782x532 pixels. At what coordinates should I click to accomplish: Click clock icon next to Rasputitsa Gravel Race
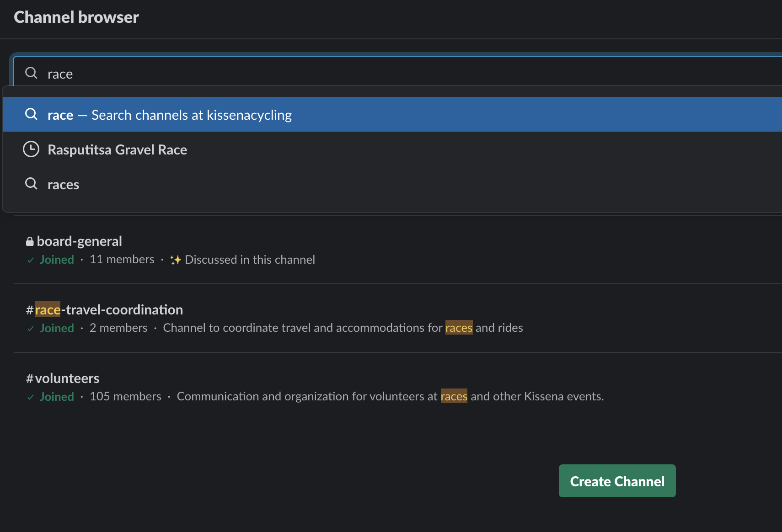point(31,149)
